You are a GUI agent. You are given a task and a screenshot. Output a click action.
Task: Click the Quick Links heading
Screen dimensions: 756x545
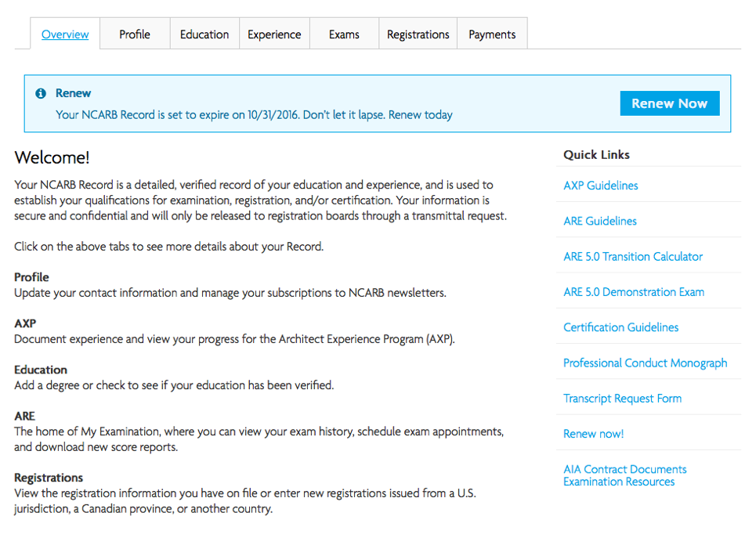click(596, 154)
